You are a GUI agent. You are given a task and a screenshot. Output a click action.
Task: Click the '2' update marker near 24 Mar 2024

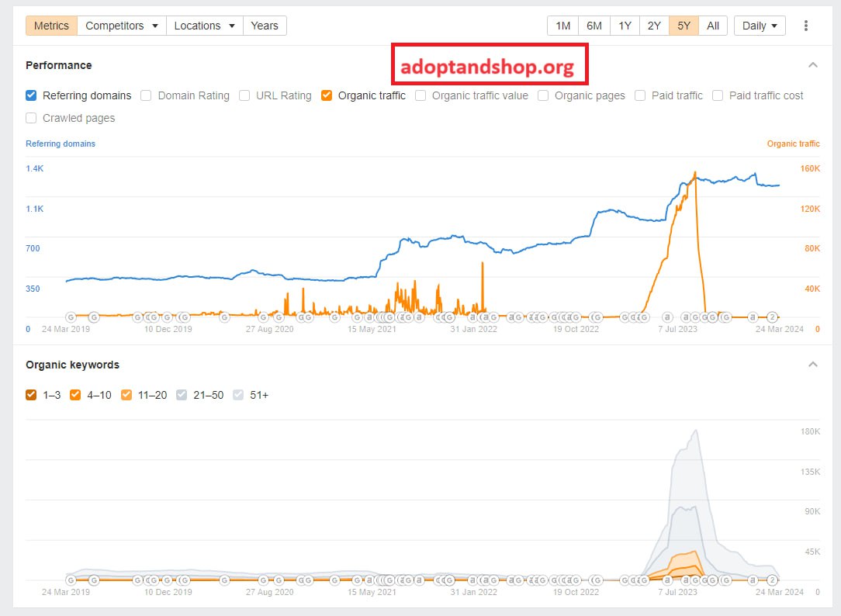pos(773,317)
